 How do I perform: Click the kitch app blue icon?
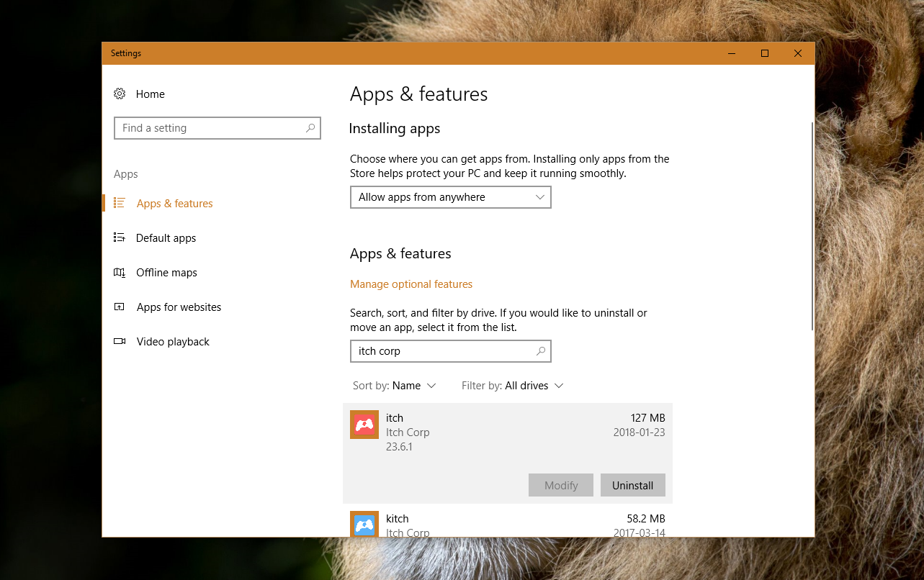pyautogui.click(x=364, y=524)
